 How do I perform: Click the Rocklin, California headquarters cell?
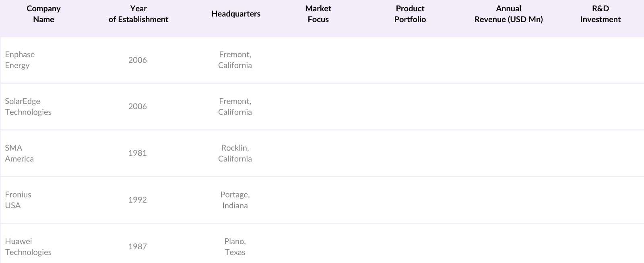tap(235, 153)
